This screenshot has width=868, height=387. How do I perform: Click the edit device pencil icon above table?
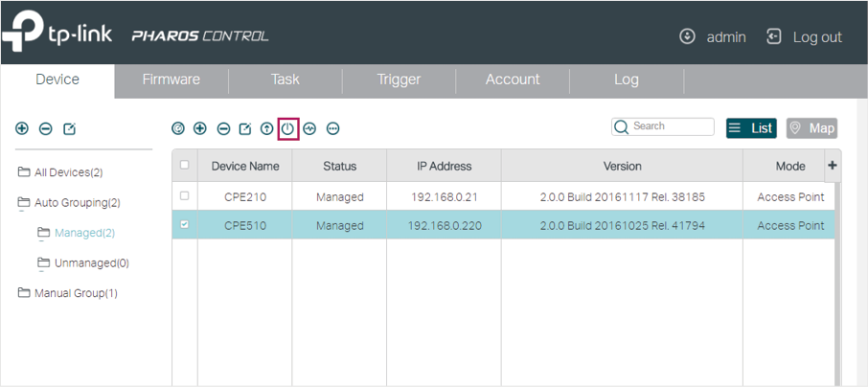[x=244, y=129]
